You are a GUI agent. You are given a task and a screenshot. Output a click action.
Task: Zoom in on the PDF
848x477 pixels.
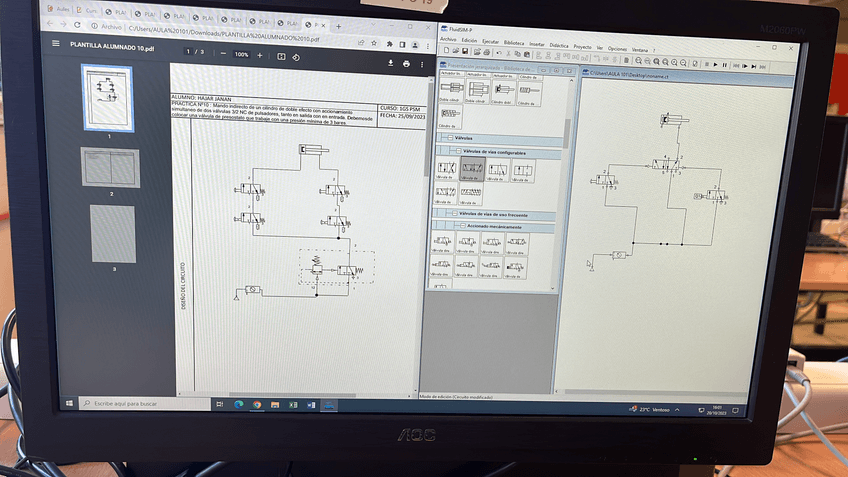click(260, 55)
